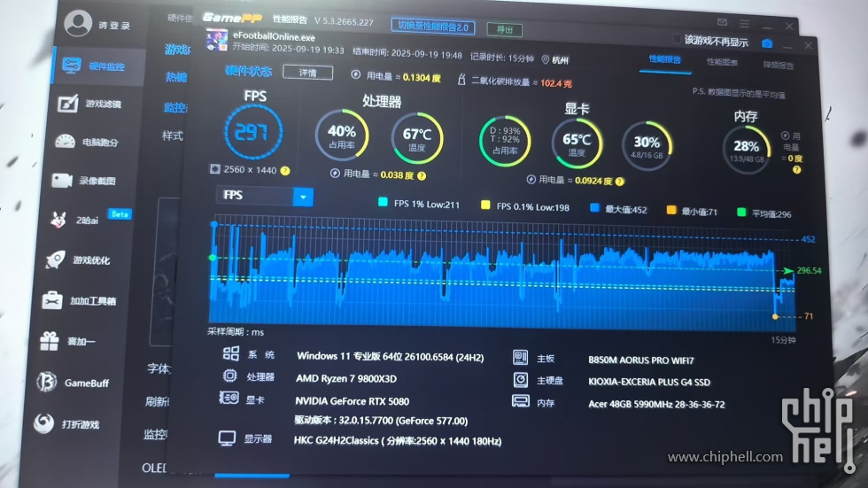Open 游戏优化 game optimization sidebar item
The height and width of the screenshot is (488, 868).
[x=79, y=260]
